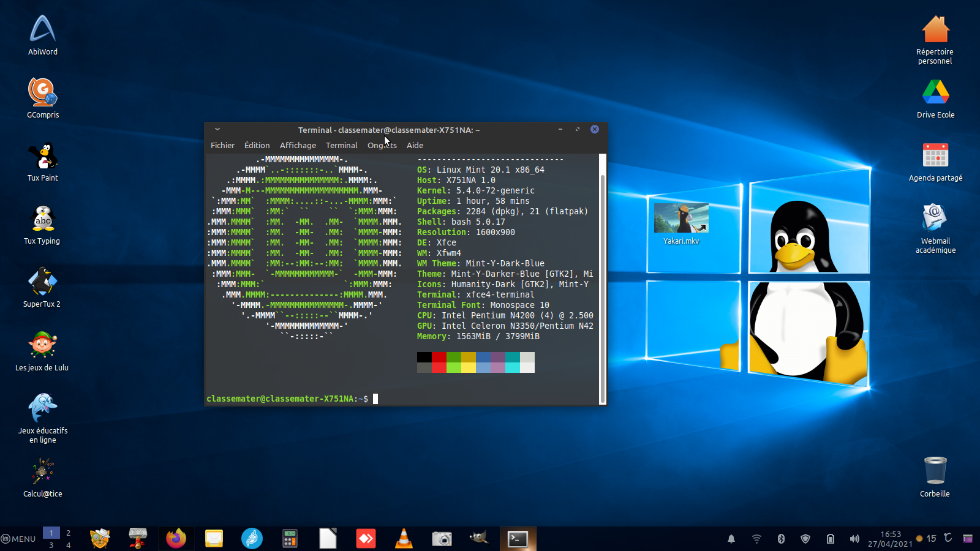The image size is (980, 551).
Task: Open the mail client in the taskbar
Action: coord(214,539)
